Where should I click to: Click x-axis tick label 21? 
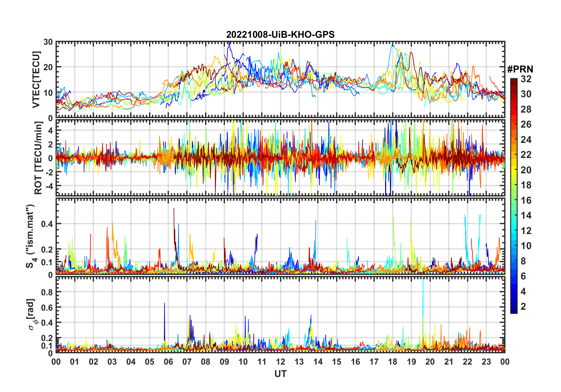pos(449,362)
